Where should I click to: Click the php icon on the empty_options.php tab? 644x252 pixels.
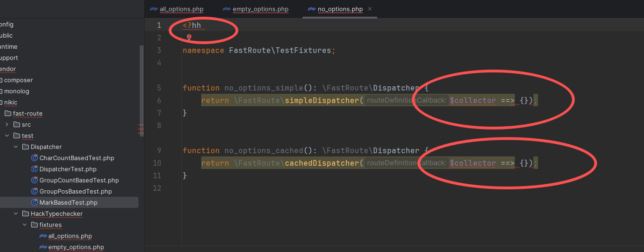[x=226, y=9]
